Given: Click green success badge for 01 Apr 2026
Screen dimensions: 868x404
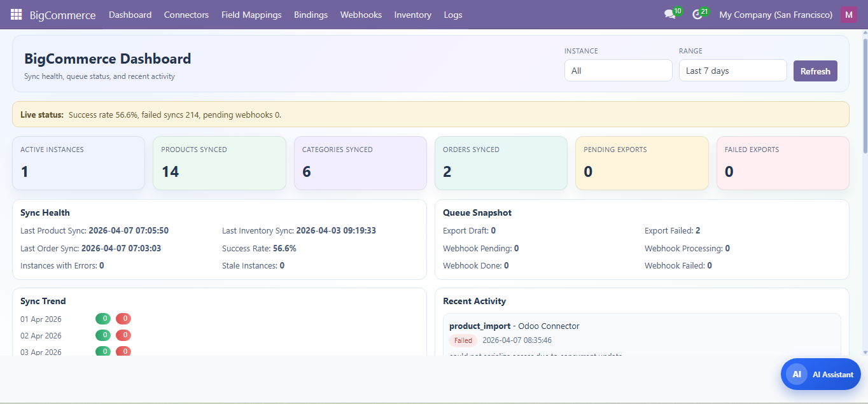Looking at the screenshot, I should 103,319.
